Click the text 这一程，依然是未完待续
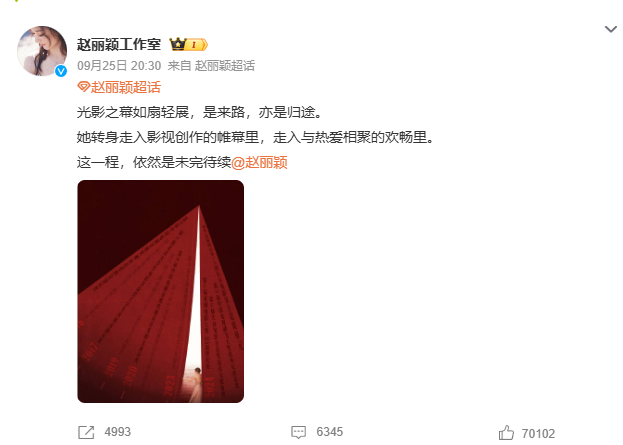This screenshot has width=623, height=445. (x=154, y=162)
